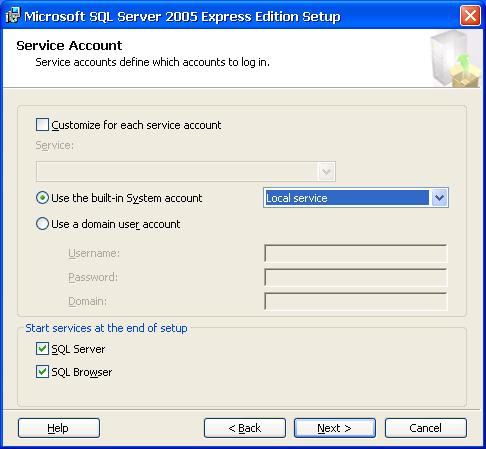Open Help for this setup page
The width and height of the screenshot is (486, 449).
click(x=59, y=428)
